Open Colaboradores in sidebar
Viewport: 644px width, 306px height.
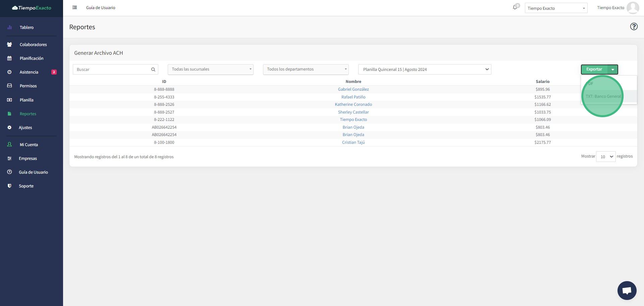(33, 45)
